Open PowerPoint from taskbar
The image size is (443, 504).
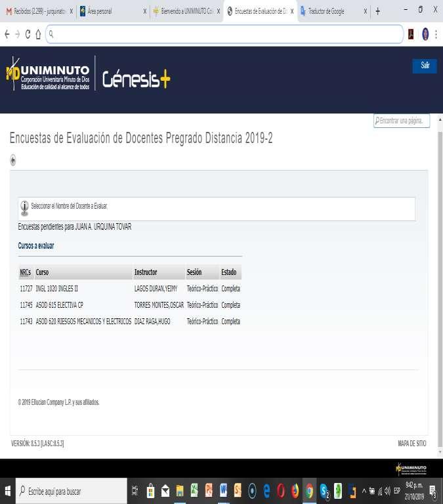209,491
